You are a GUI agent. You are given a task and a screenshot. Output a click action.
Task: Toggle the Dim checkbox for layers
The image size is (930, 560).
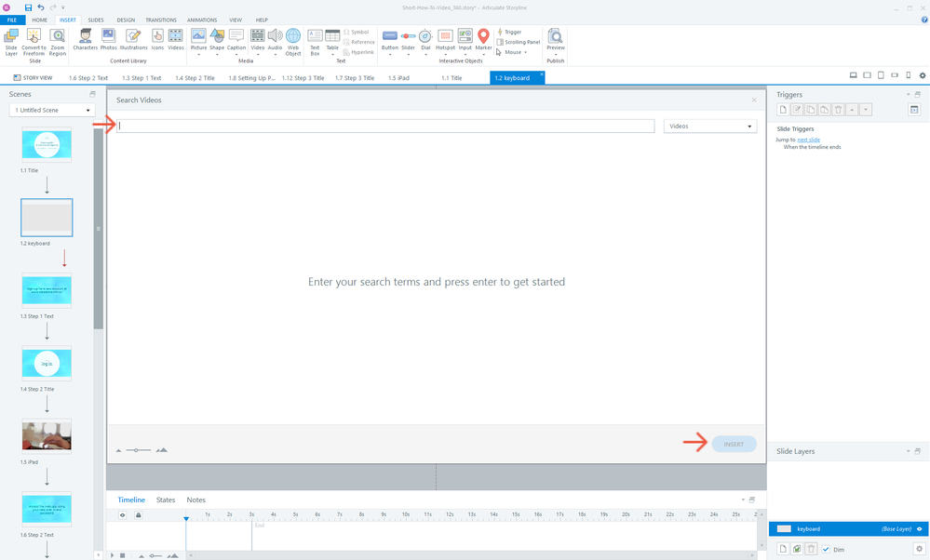[826, 549]
